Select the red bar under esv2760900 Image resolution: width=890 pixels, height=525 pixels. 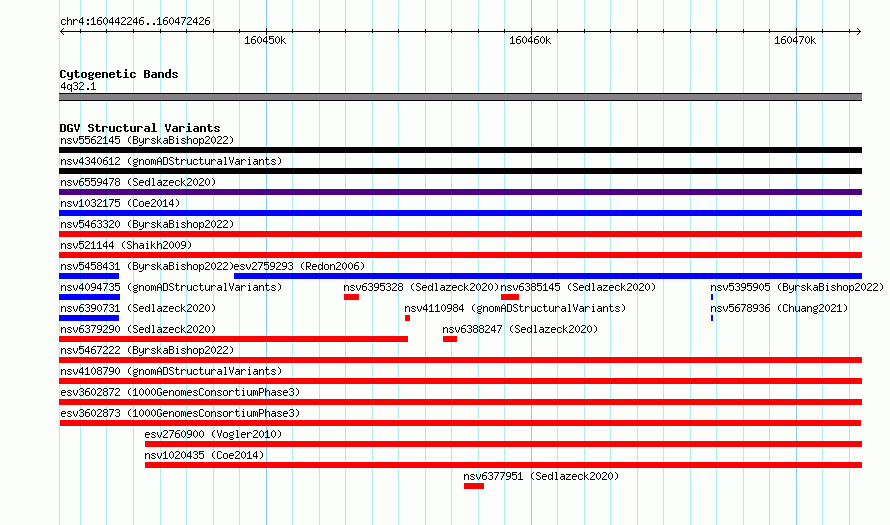(503, 444)
